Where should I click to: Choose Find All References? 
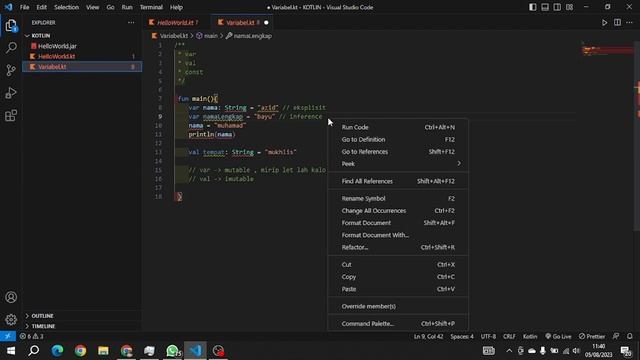[x=398, y=181]
